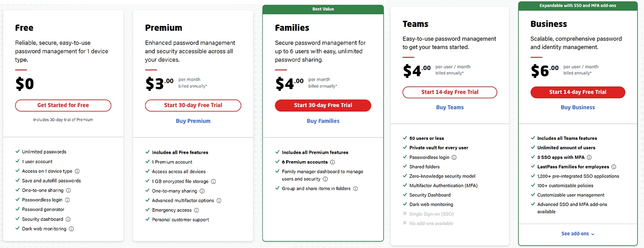Screen dimensions: 644x248
Task: Click info icon beside Dark web monitoring in Free plan
Action: [x=71, y=229]
